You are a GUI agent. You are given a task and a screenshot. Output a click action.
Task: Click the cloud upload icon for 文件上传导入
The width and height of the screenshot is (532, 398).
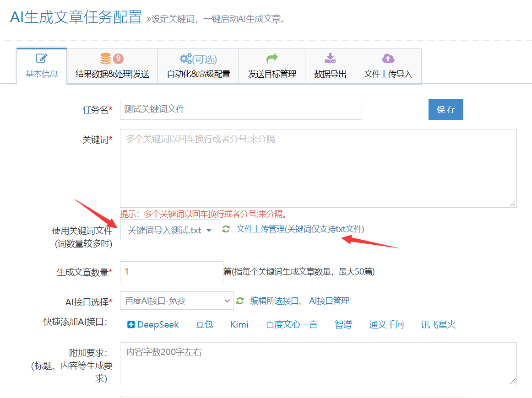tap(388, 59)
